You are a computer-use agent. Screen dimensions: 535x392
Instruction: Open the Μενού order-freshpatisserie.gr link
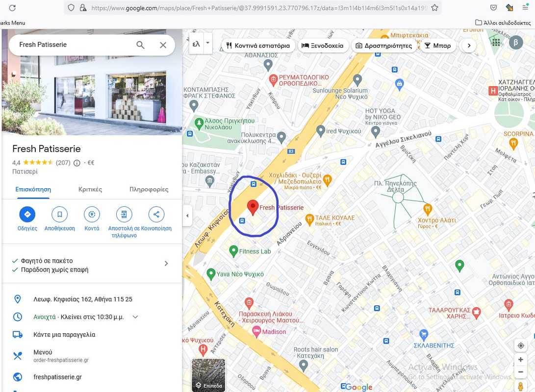tap(61, 356)
